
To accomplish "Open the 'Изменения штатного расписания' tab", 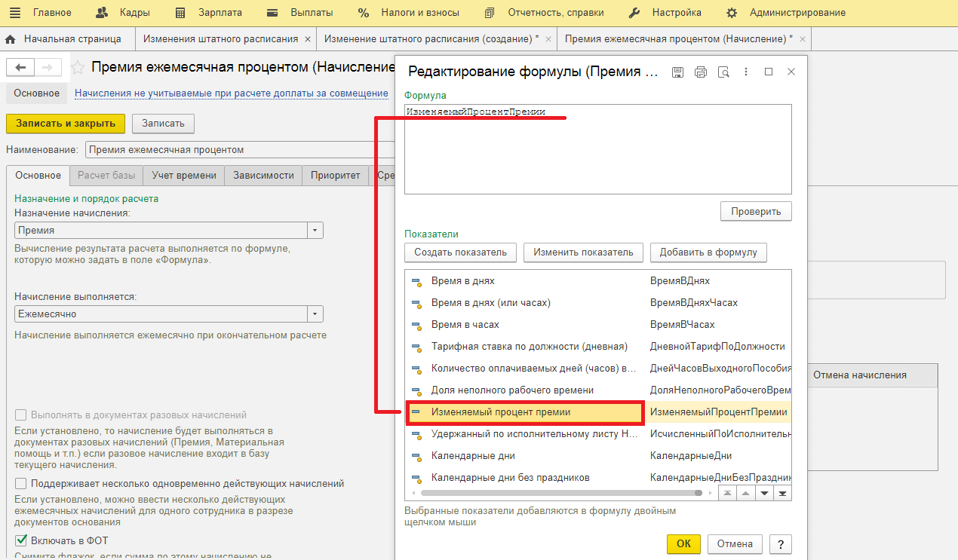I will tap(220, 38).
